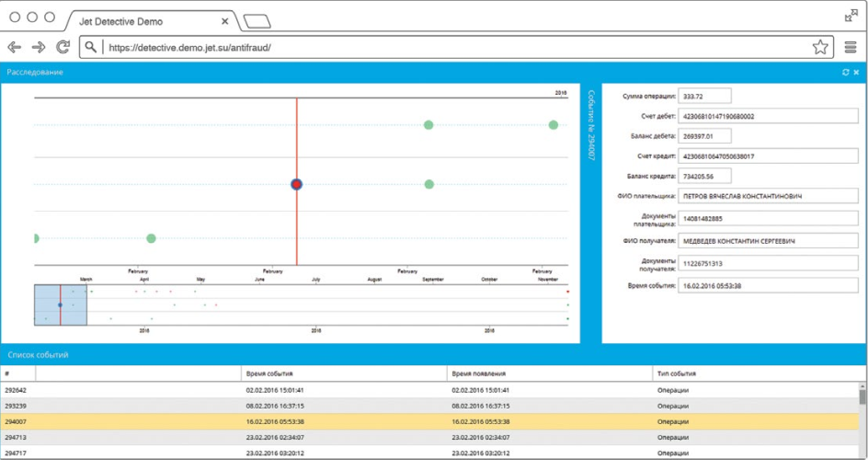
Task: Click the Сумма операции field 333.72
Action: coord(704,96)
